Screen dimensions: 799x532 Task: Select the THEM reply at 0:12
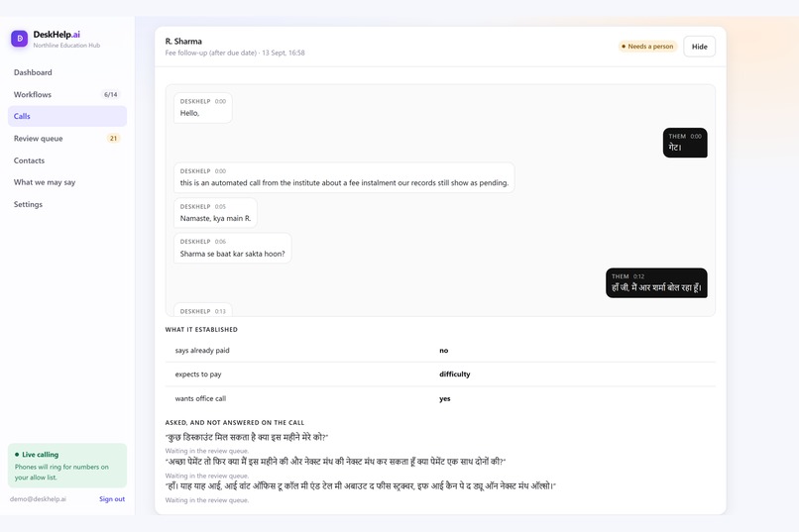tap(656, 283)
